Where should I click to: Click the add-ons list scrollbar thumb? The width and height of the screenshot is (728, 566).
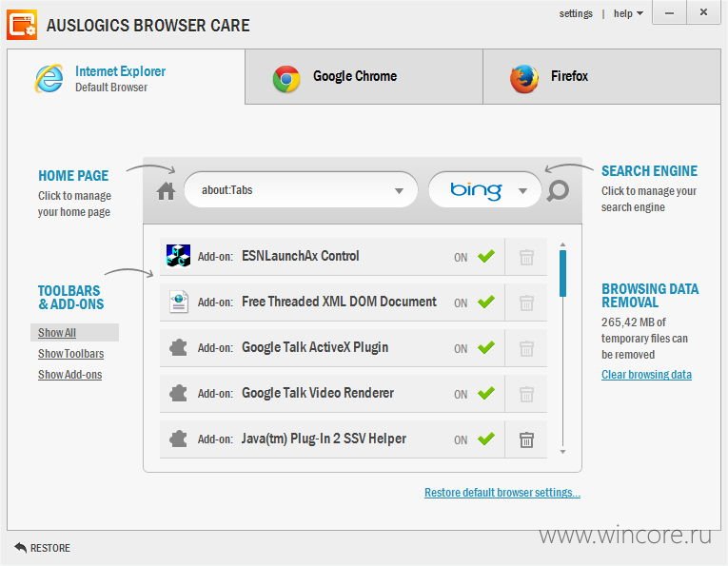coord(562,273)
